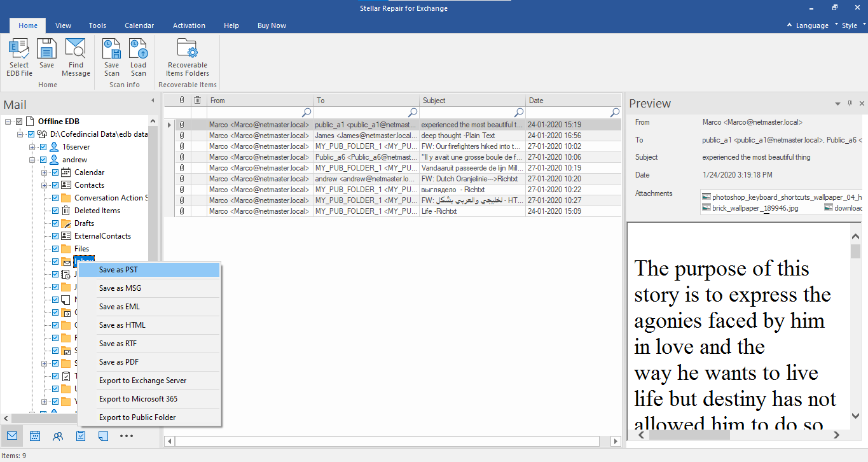Select email 'deep thought -Plain Text'
Viewport: 868px width, 462px height.
(x=392, y=136)
